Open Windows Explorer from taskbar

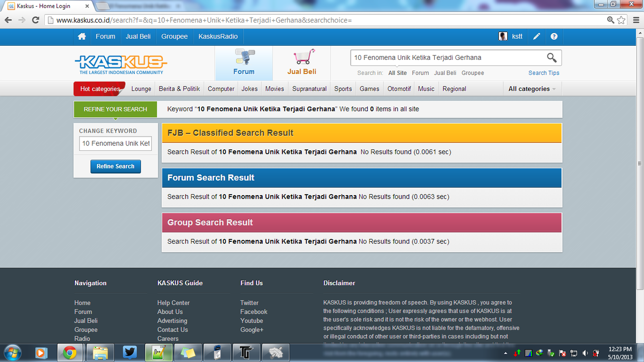[100, 352]
